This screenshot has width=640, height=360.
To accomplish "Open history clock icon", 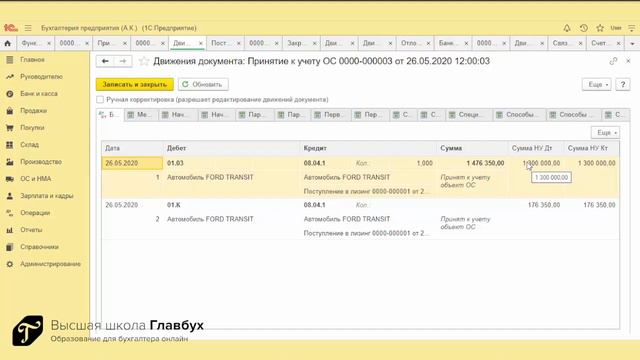I will tap(584, 28).
